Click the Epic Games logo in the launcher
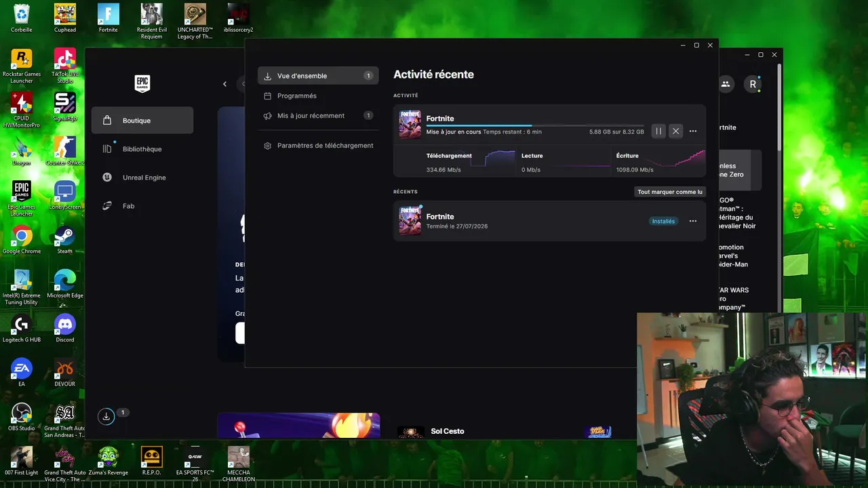The image size is (868, 488). pyautogui.click(x=142, y=83)
